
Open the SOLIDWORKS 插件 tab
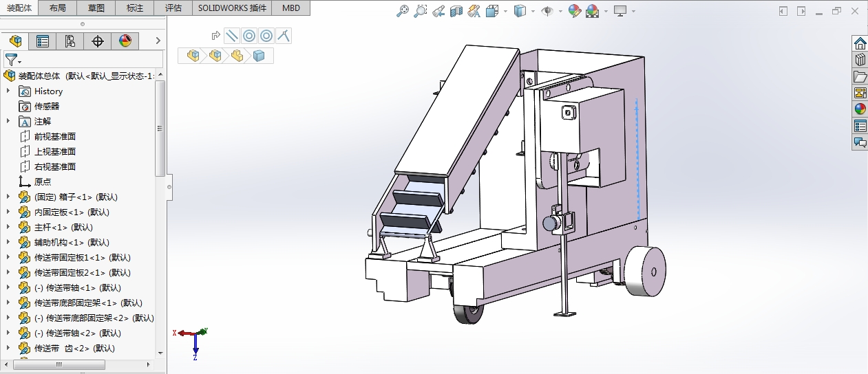click(x=232, y=8)
